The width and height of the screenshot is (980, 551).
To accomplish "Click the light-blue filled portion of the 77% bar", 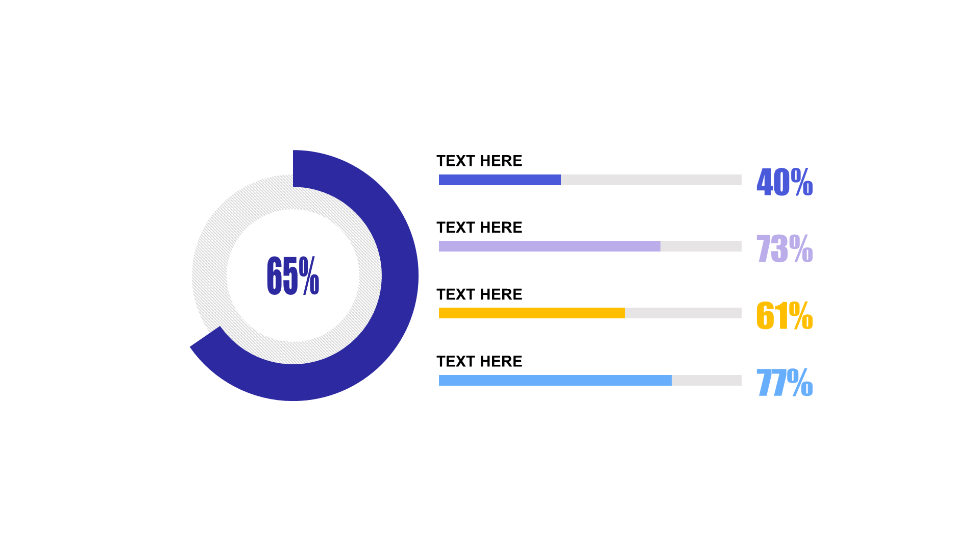I will tap(555, 380).
